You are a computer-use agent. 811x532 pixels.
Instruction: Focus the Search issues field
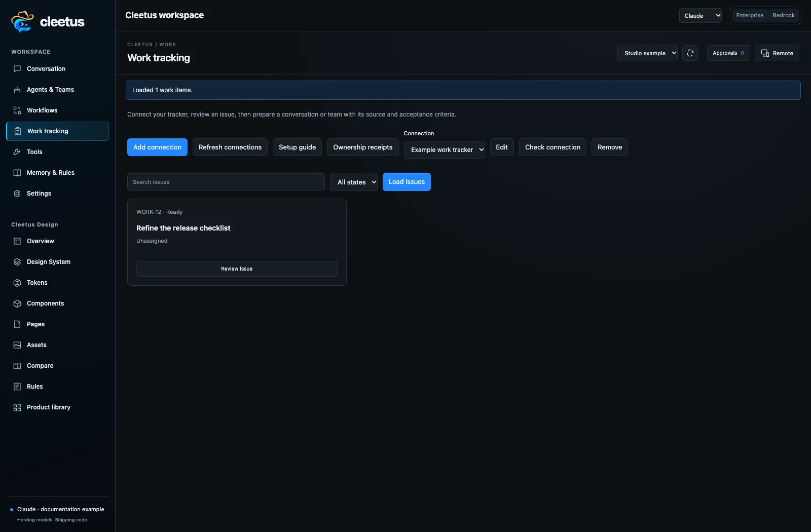tap(226, 182)
